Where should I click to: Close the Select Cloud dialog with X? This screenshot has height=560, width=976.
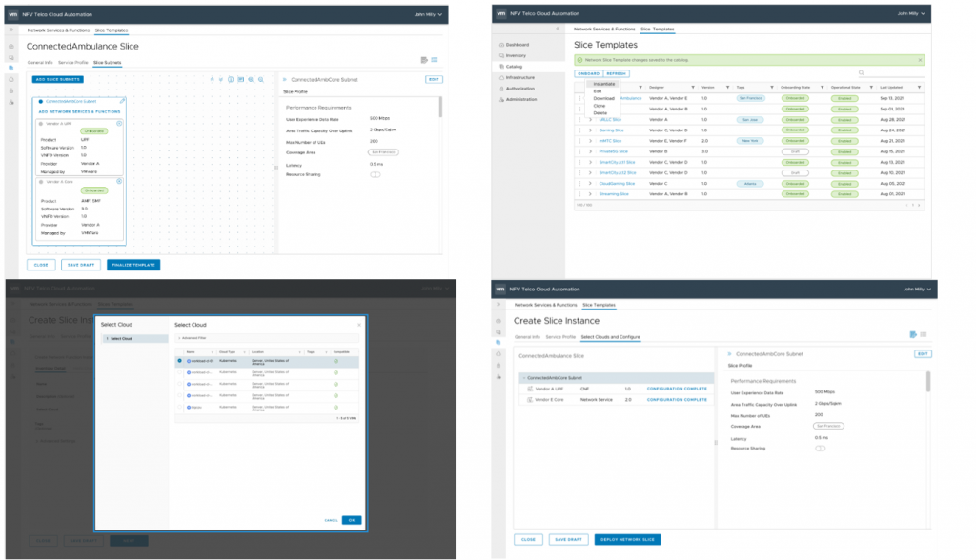[359, 325]
